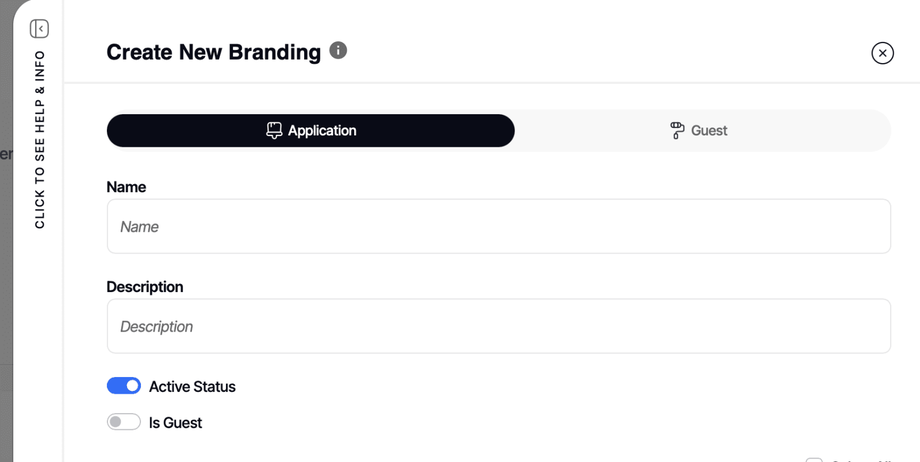This screenshot has width=920, height=462.
Task: Click the Create New Branding heading
Action: 213,52
